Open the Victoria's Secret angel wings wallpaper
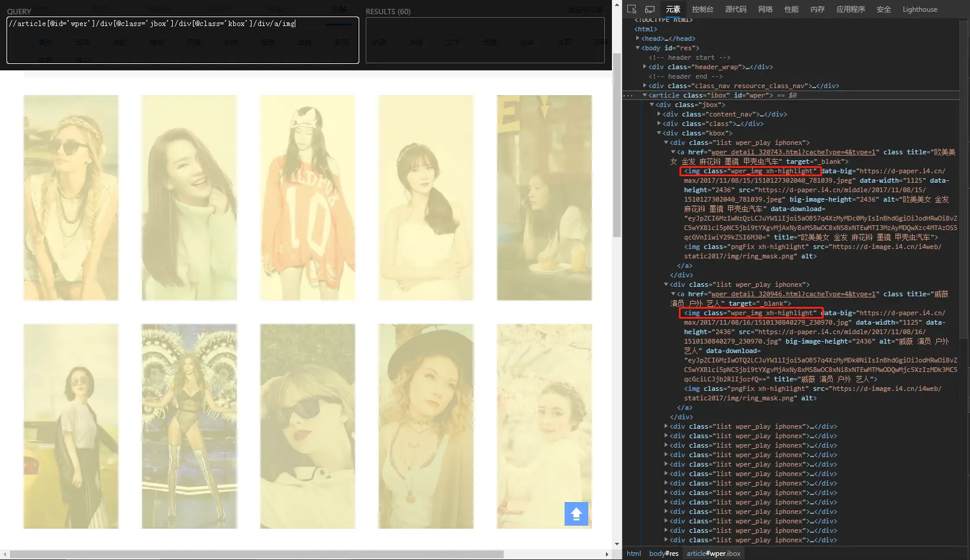This screenshot has height=560, width=970. 189,426
